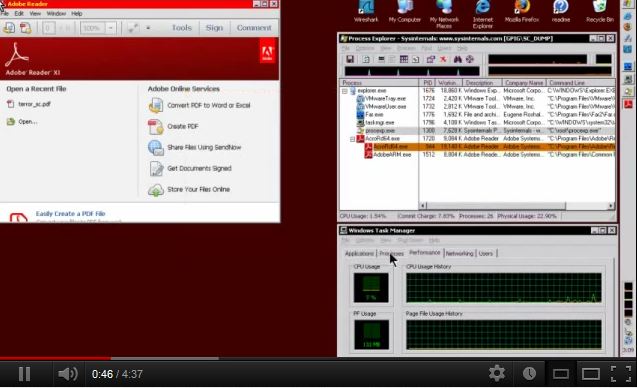Click the Easily Create a PDF File link
Viewport: 637px width, 388px height.
(x=70, y=214)
